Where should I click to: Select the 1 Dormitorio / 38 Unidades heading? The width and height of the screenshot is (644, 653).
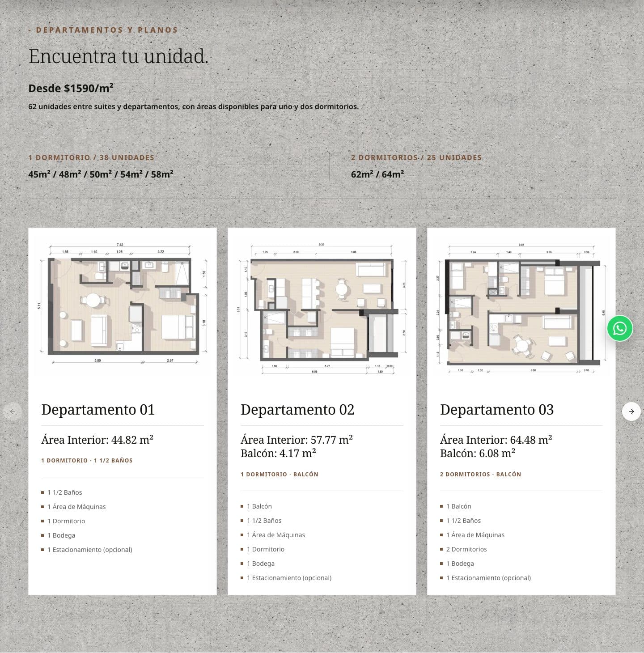pos(91,157)
